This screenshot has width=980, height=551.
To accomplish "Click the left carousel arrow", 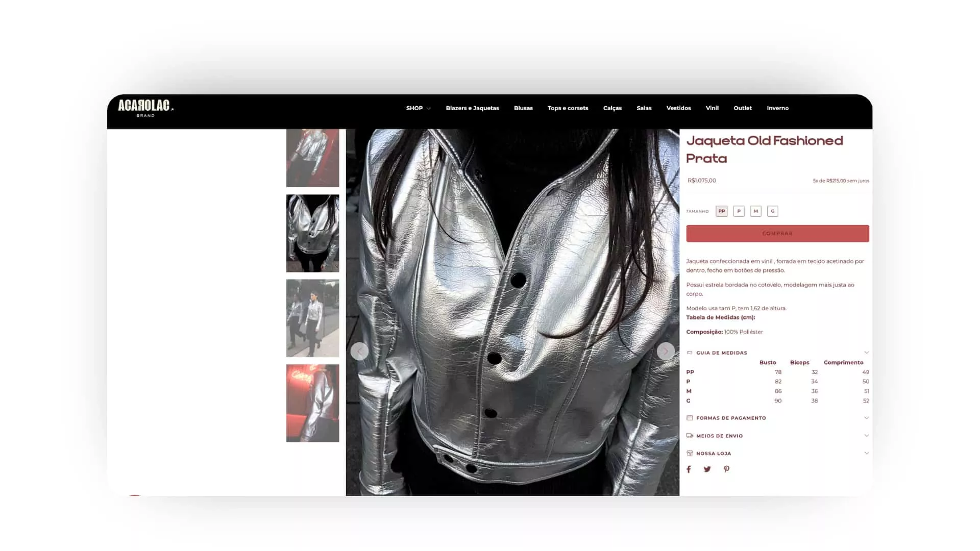I will (359, 352).
